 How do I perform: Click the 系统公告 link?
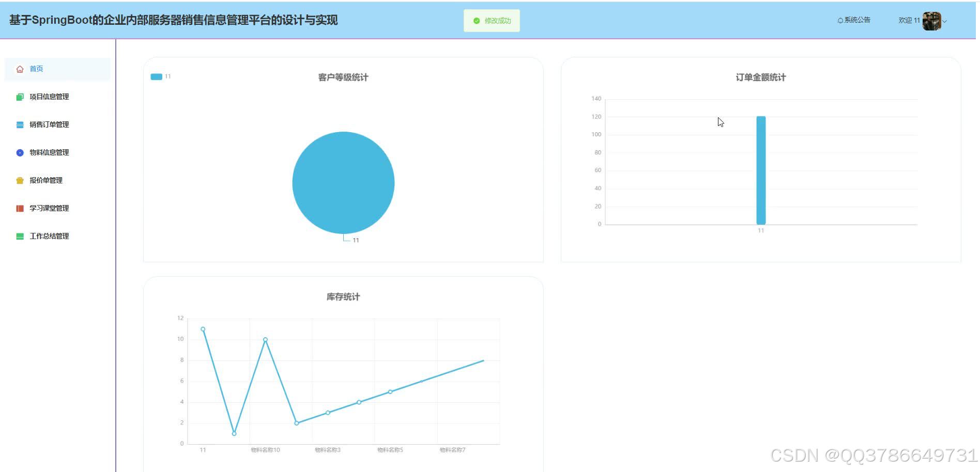point(857,20)
